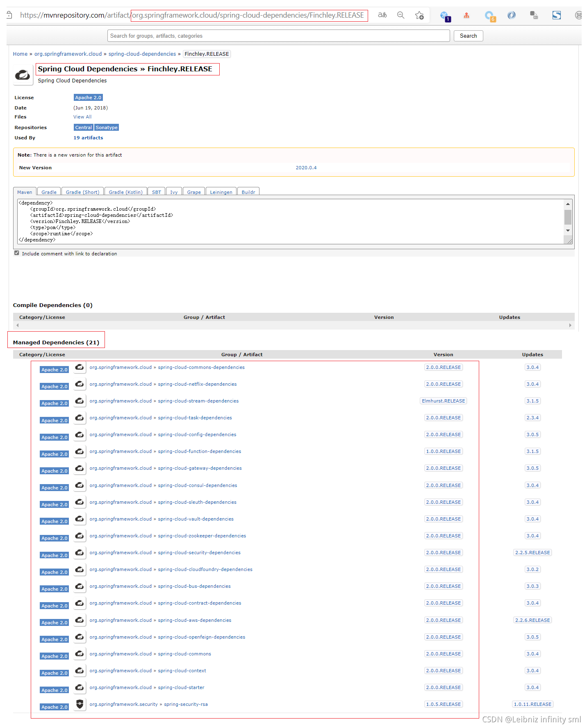This screenshot has height=728, width=587.
Task: Click update 2.2.6.RELEASE for spring-cloud-aws
Action: 532,620
